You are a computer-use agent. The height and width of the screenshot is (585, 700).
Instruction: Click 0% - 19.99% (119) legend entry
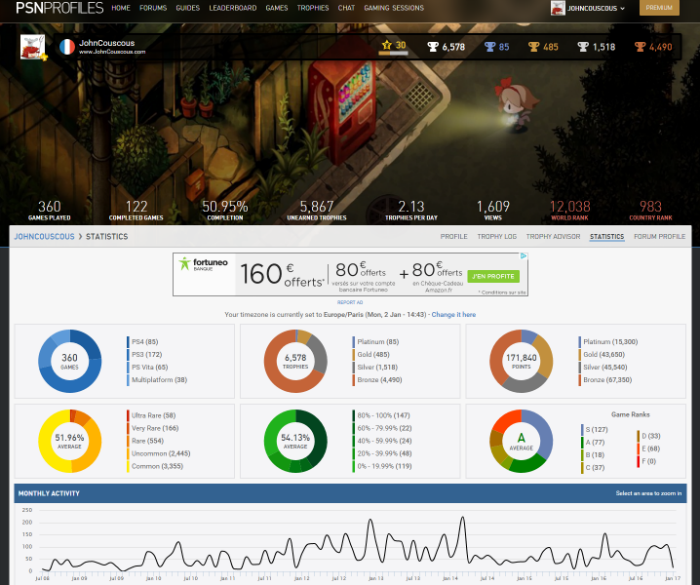[384, 467]
